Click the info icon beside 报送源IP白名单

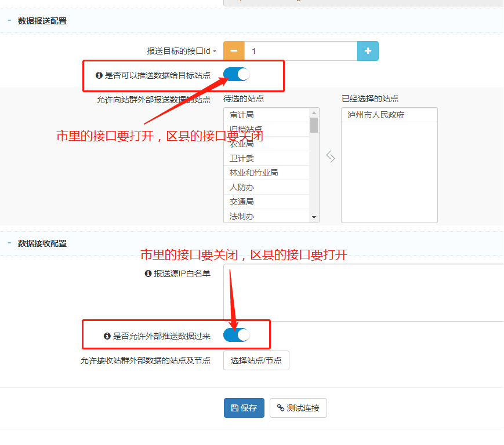(148, 273)
